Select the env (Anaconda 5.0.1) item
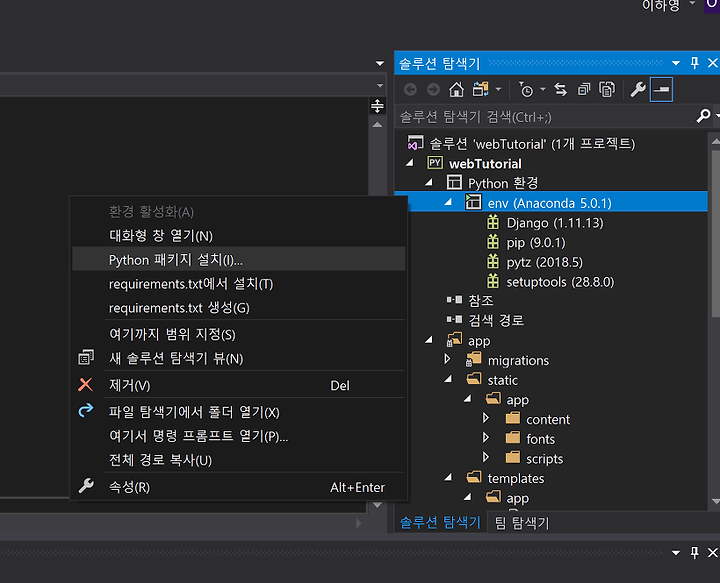720x583 pixels. tap(549, 203)
